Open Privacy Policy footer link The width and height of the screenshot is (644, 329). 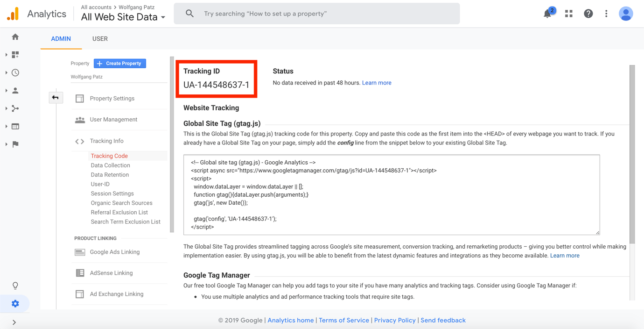(395, 321)
